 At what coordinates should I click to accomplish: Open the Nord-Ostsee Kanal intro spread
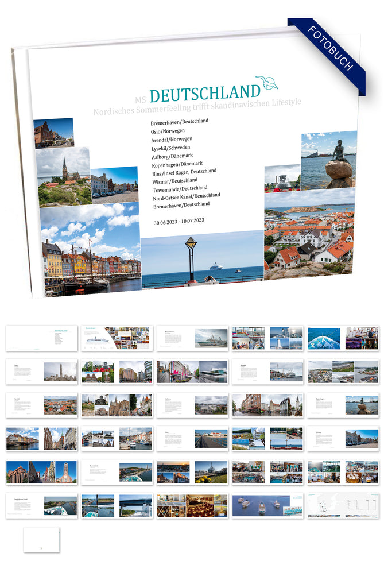[x=42, y=505]
